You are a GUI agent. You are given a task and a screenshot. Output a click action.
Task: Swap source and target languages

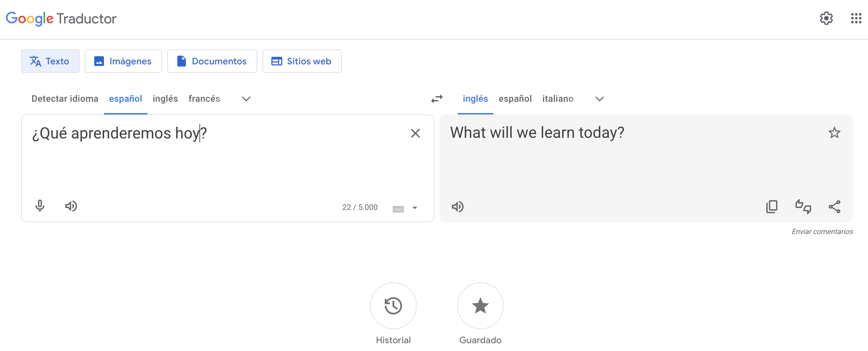(x=437, y=99)
